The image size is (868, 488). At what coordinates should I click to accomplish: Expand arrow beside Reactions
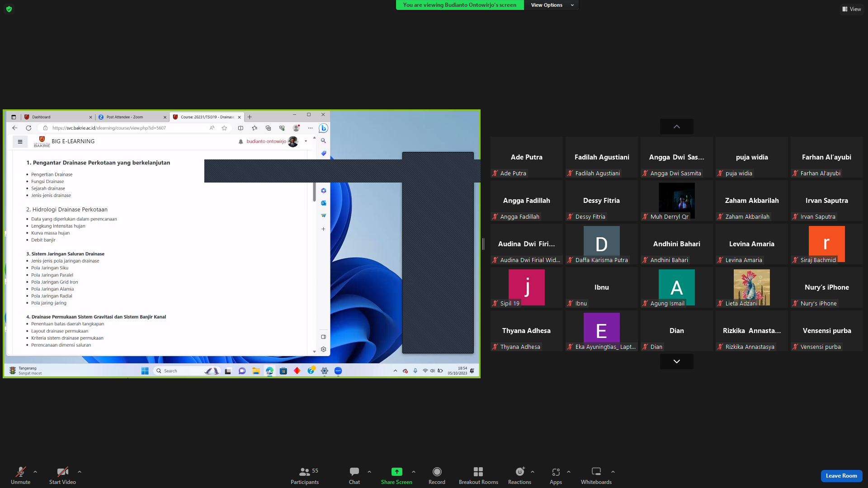pos(533,472)
